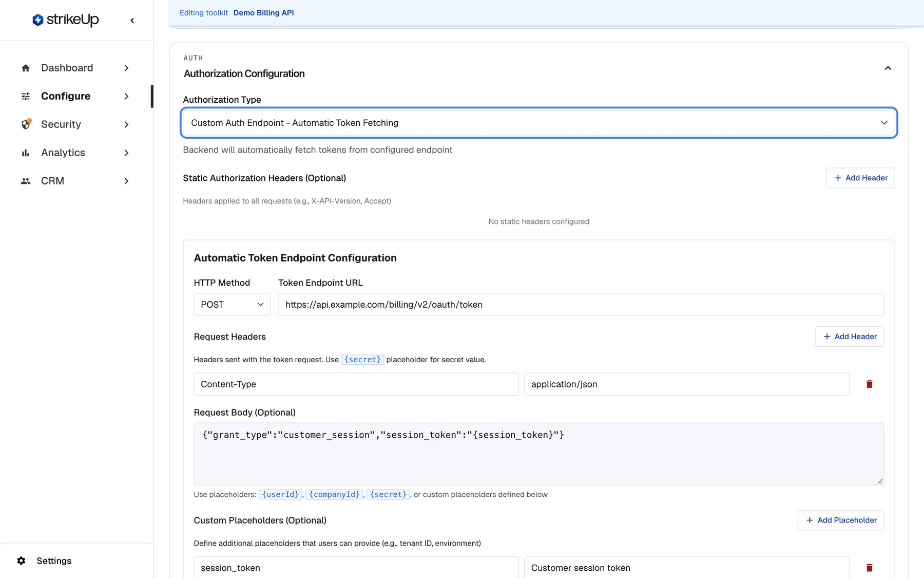Expand the Dashboard menu chevron

pos(126,68)
